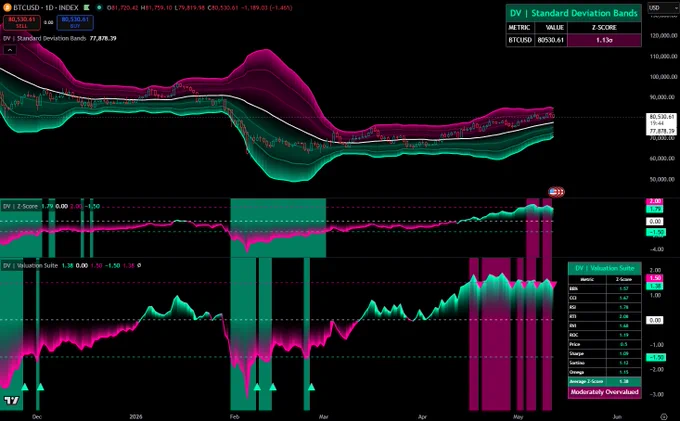Image resolution: width=680 pixels, height=421 pixels.
Task: Click the round market status indicator
Action: [100, 7]
